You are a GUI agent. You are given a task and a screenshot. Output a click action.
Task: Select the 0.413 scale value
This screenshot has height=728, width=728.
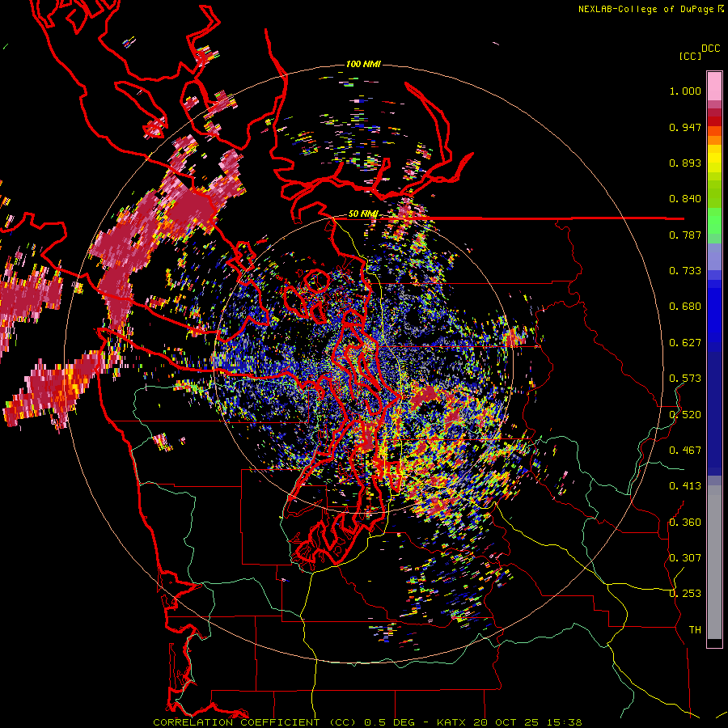685,486
